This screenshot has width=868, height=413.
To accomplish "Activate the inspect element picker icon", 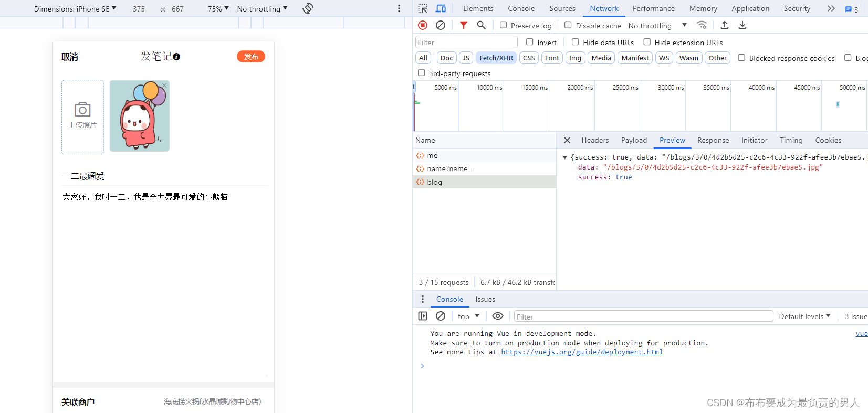I will pos(423,8).
